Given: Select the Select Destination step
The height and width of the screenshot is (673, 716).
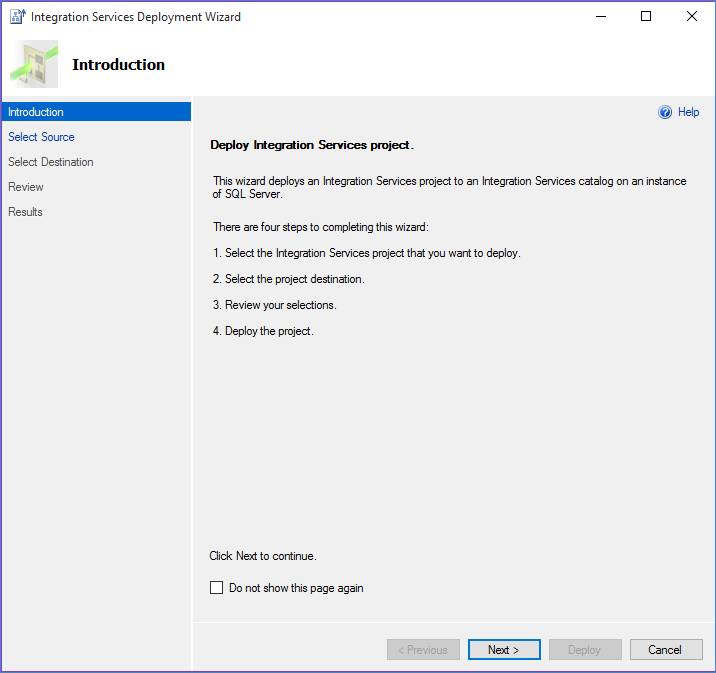Looking at the screenshot, I should pos(51,162).
